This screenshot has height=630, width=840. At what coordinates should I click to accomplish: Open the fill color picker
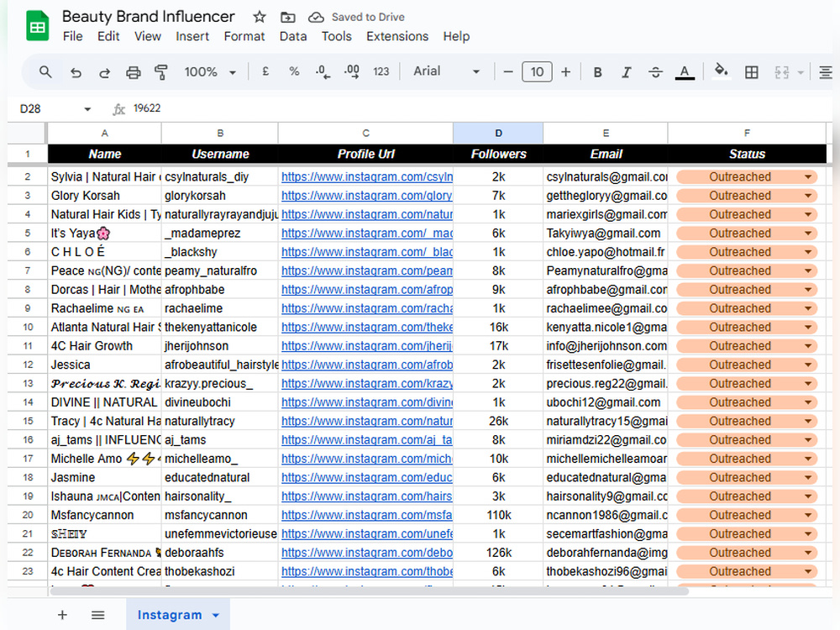pos(721,71)
